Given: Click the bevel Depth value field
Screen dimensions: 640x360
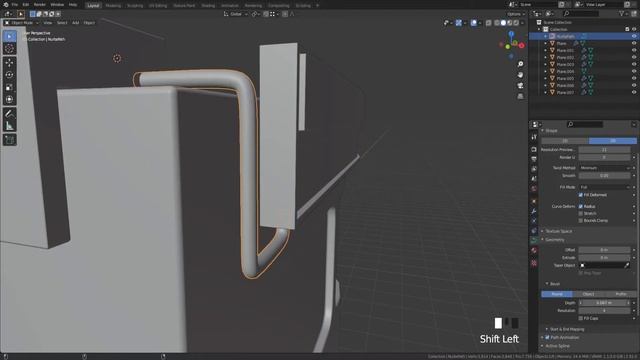Looking at the screenshot, I should pos(604,303).
